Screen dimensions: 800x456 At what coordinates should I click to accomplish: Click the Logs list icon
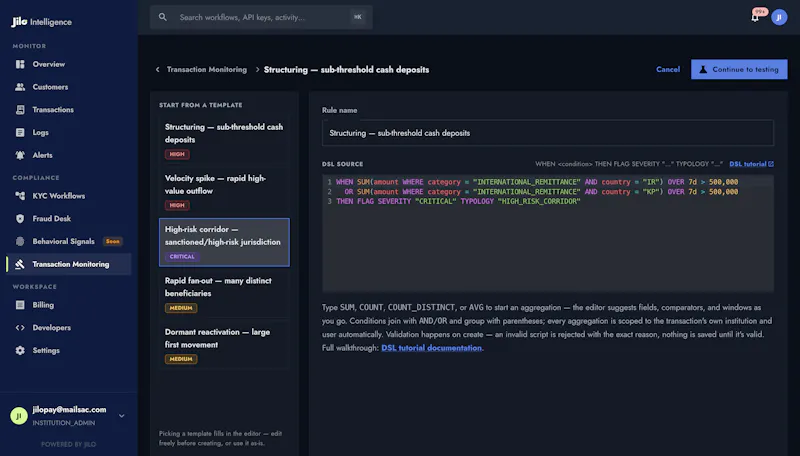click(x=20, y=132)
